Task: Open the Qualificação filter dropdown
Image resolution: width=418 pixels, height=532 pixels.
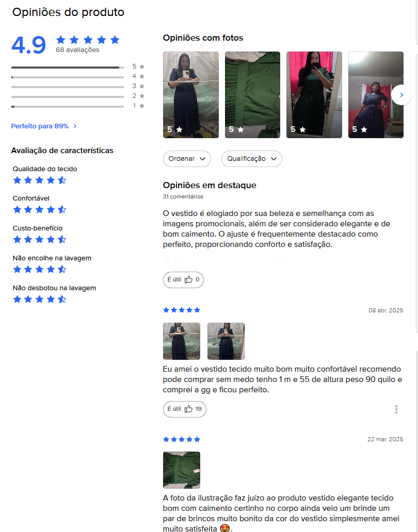Action: pos(252,159)
